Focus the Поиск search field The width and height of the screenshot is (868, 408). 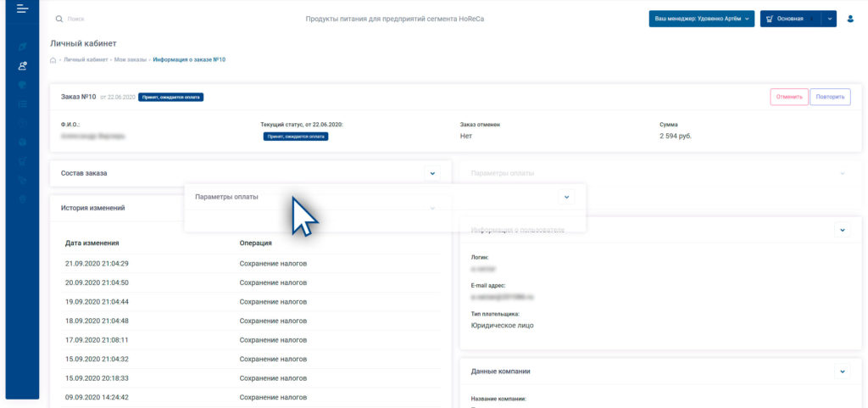75,19
